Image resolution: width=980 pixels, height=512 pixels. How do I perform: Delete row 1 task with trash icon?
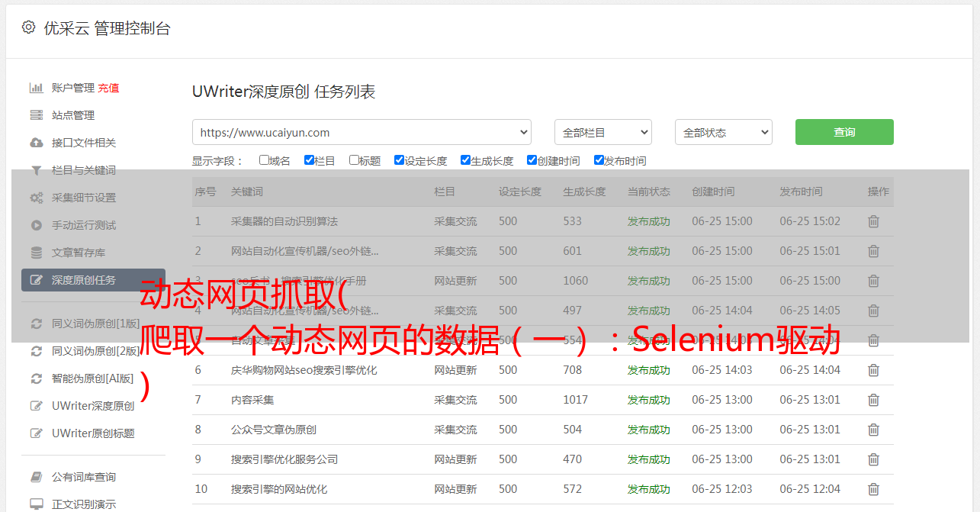point(873,221)
